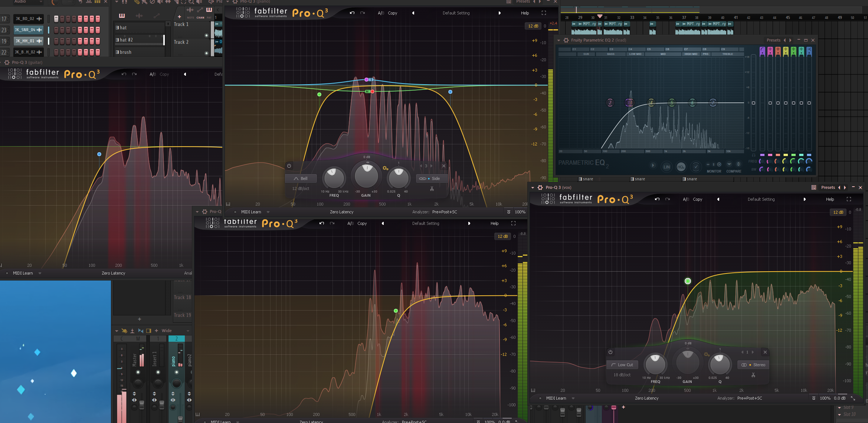Click the HQ mode button in Parametric EQ 2
The height and width of the screenshot is (423, 868).
click(x=681, y=167)
